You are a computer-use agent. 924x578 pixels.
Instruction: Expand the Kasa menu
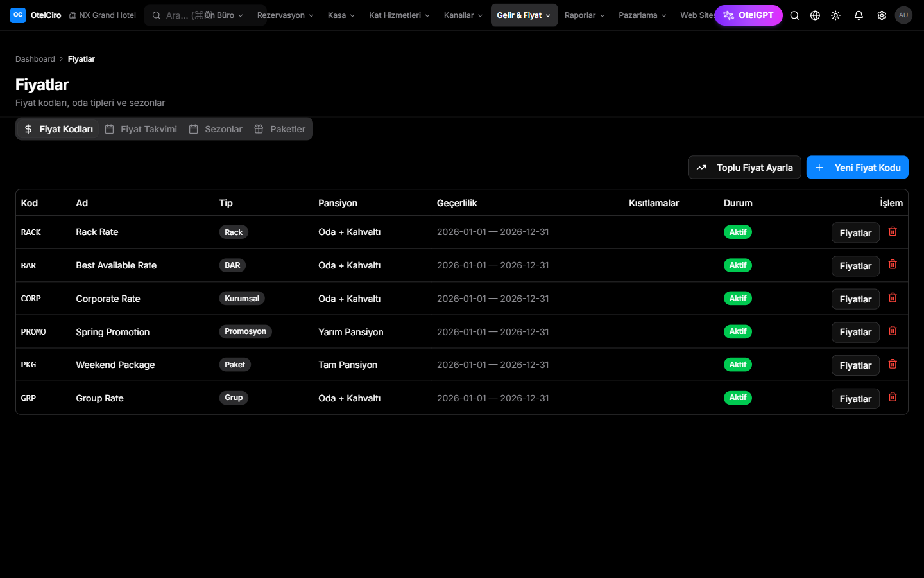pyautogui.click(x=341, y=15)
